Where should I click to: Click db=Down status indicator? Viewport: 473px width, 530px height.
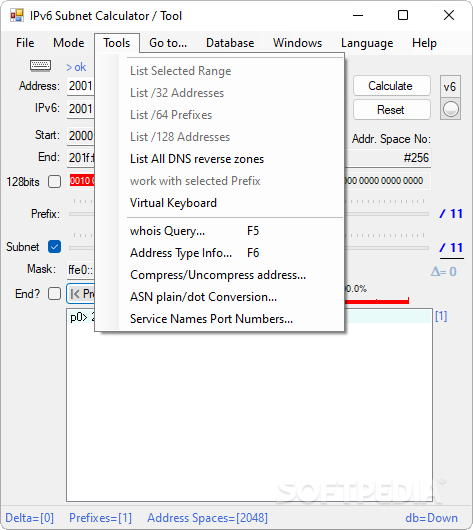pos(431,518)
